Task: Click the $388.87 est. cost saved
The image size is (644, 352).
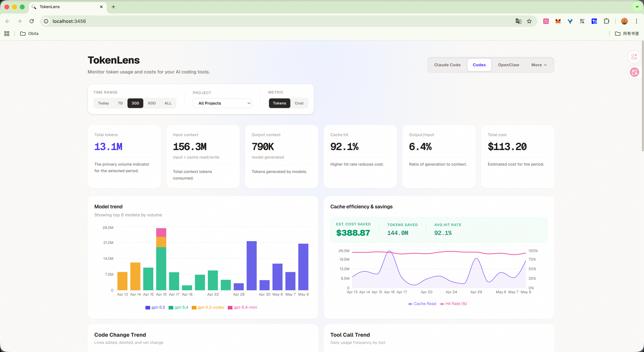Action: pyautogui.click(x=353, y=233)
